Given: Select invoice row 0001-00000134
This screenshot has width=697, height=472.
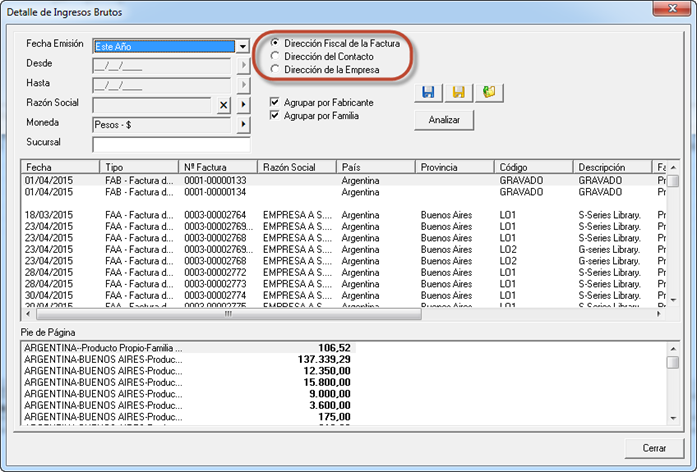Looking at the screenshot, I should click(344, 192).
